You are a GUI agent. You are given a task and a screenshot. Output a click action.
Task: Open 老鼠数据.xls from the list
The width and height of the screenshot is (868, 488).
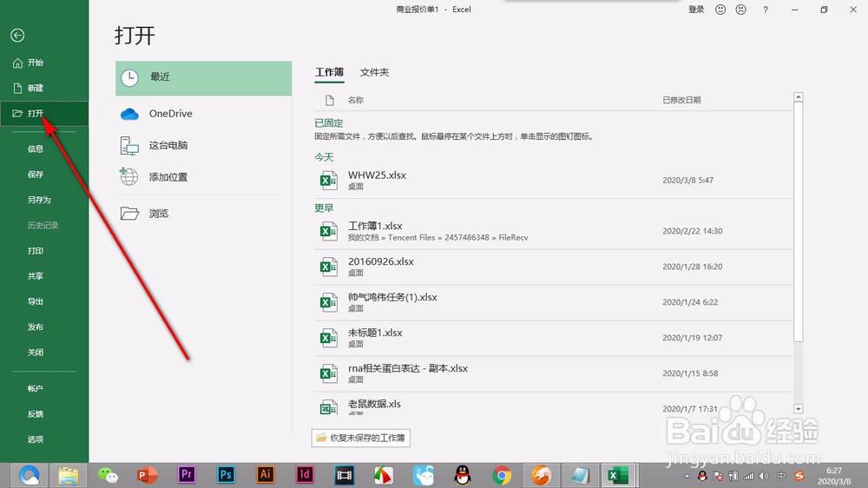click(554, 406)
